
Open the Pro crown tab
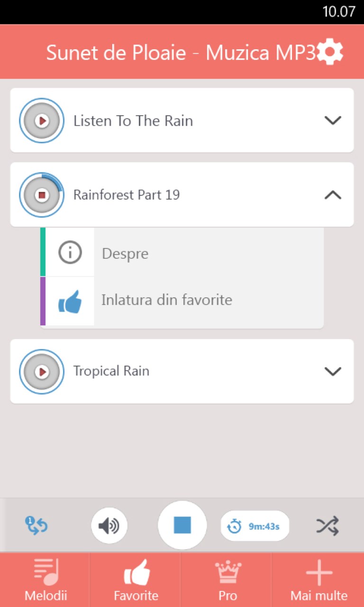[x=227, y=579]
